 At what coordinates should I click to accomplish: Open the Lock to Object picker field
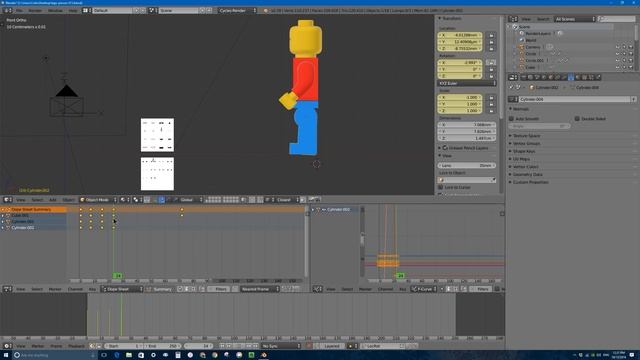[467, 180]
